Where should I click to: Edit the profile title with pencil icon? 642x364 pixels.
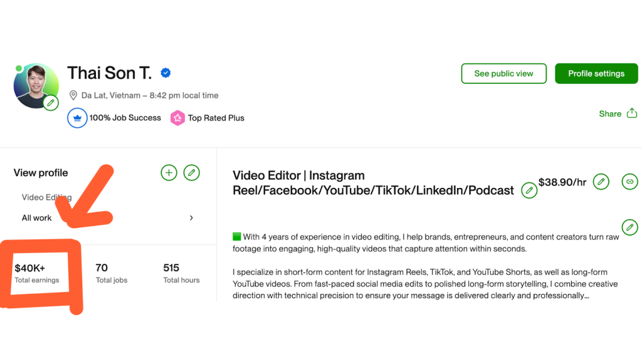tap(529, 190)
